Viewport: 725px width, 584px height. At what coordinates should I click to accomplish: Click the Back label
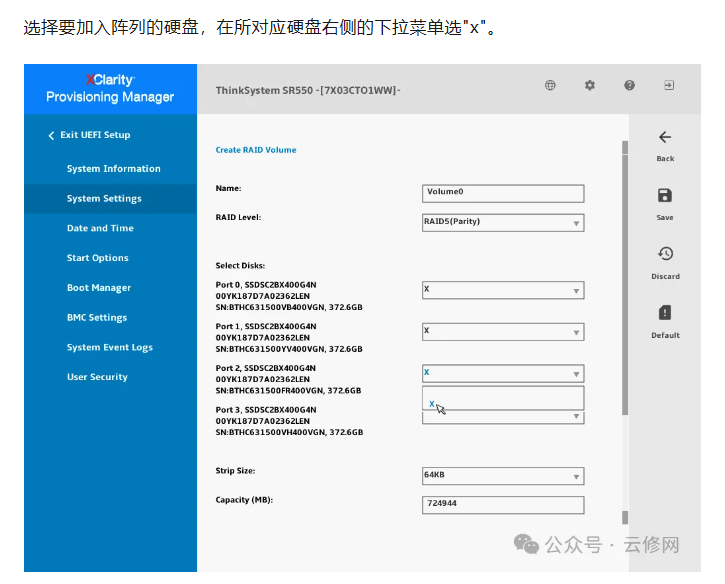665,159
